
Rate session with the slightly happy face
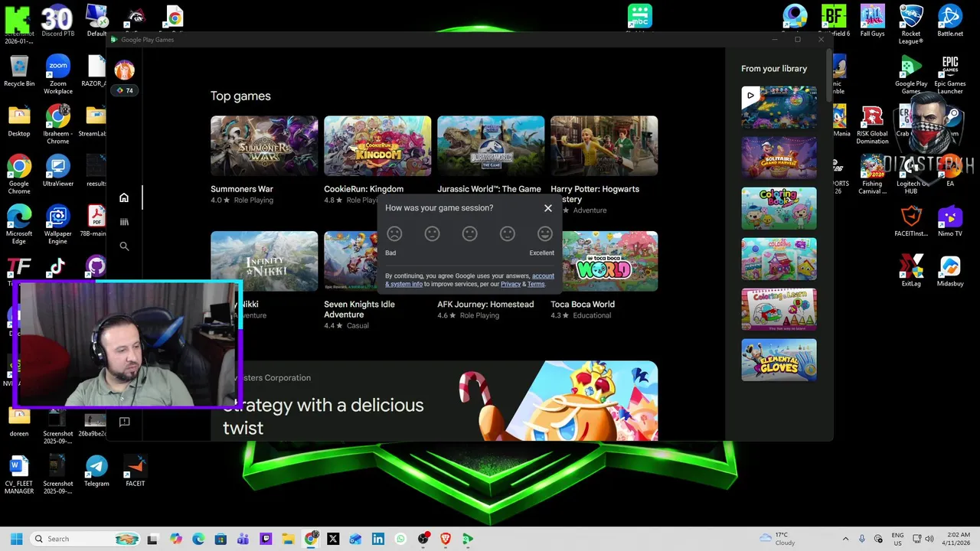point(507,233)
